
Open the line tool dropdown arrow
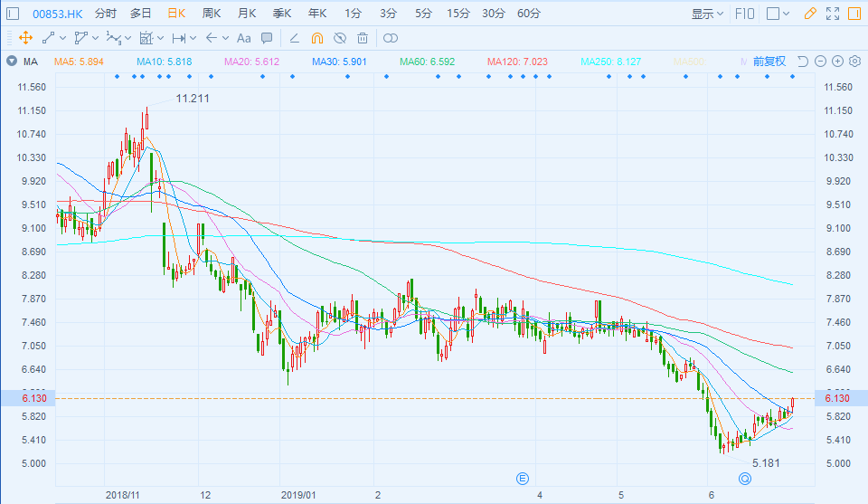[x=63, y=38]
